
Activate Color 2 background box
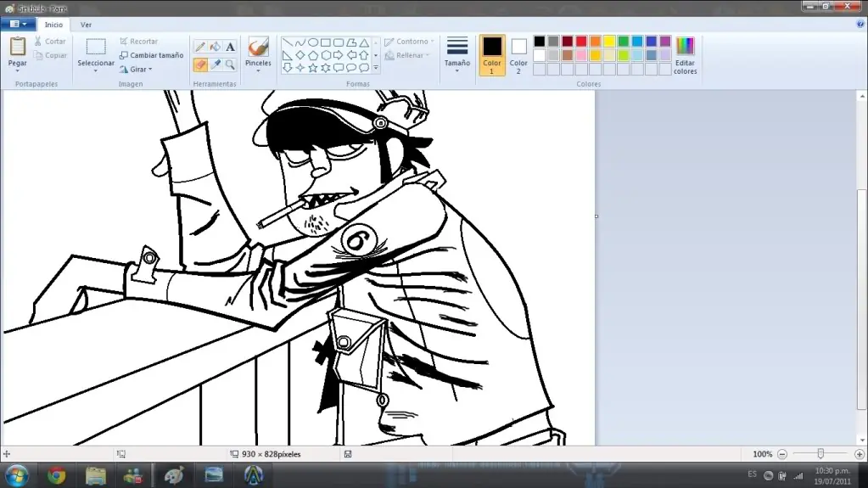click(x=518, y=55)
